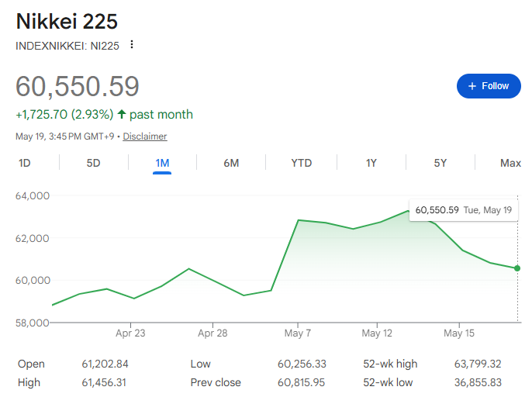Click the Prev close value 60,815.95
Viewport: 532px width, 404px height.
click(x=301, y=382)
